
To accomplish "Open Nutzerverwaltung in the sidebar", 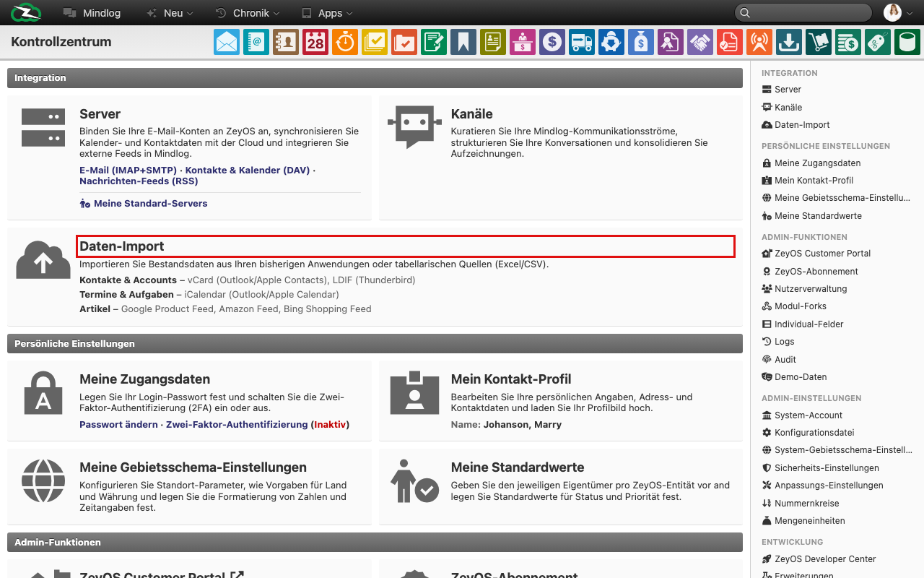I will pos(804,289).
